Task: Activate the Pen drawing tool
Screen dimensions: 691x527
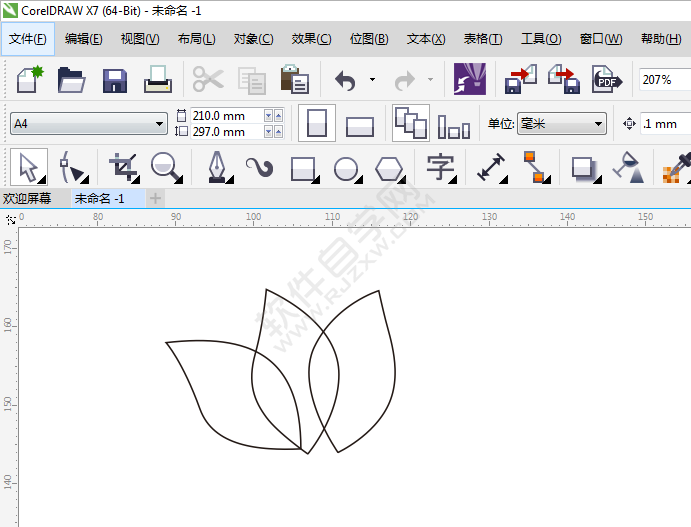Action: pyautogui.click(x=217, y=167)
